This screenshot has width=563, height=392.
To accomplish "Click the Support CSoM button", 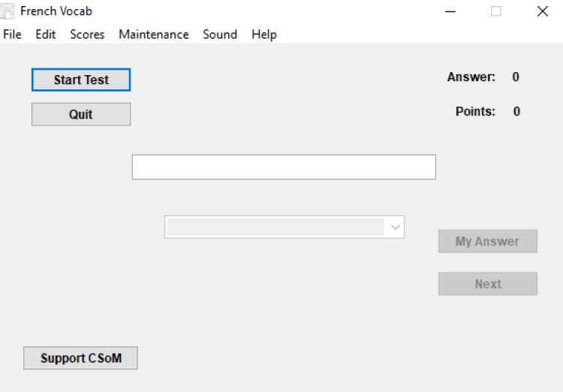I will tap(80, 358).
